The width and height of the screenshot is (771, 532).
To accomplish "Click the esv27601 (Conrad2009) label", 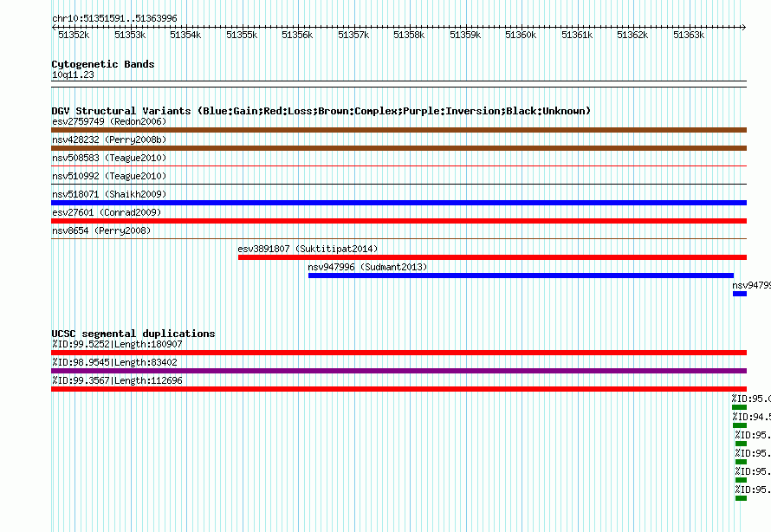I will (x=107, y=212).
